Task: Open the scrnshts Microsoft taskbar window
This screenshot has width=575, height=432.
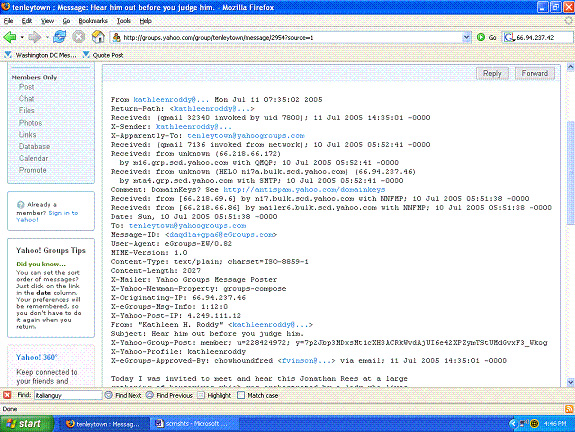Action: click(194, 424)
